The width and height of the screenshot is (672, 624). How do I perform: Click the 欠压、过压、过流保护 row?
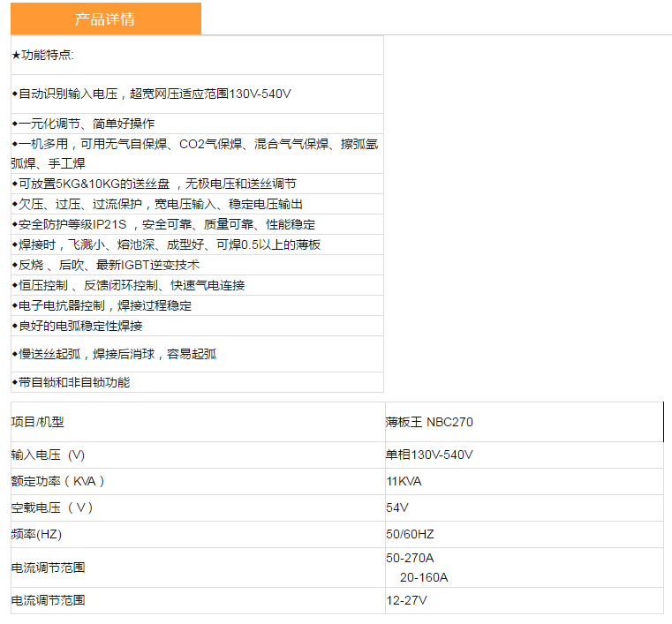pyautogui.click(x=197, y=204)
